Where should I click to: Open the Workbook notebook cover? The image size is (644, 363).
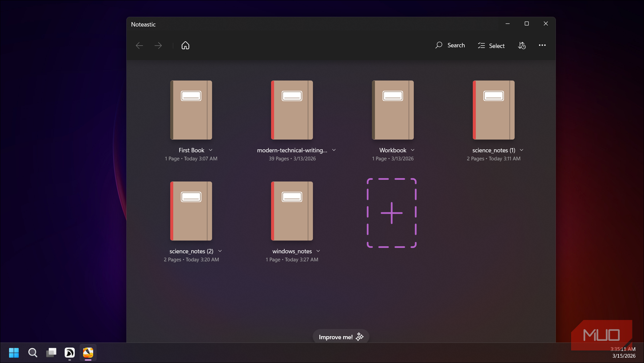coord(393,110)
